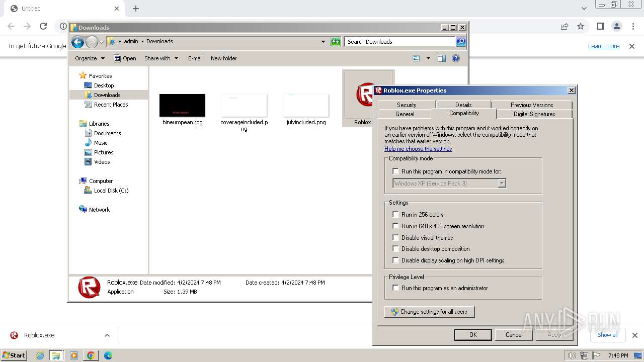This screenshot has width=644, height=362.
Task: Toggle Chrome side panel icon
Action: point(600,26)
